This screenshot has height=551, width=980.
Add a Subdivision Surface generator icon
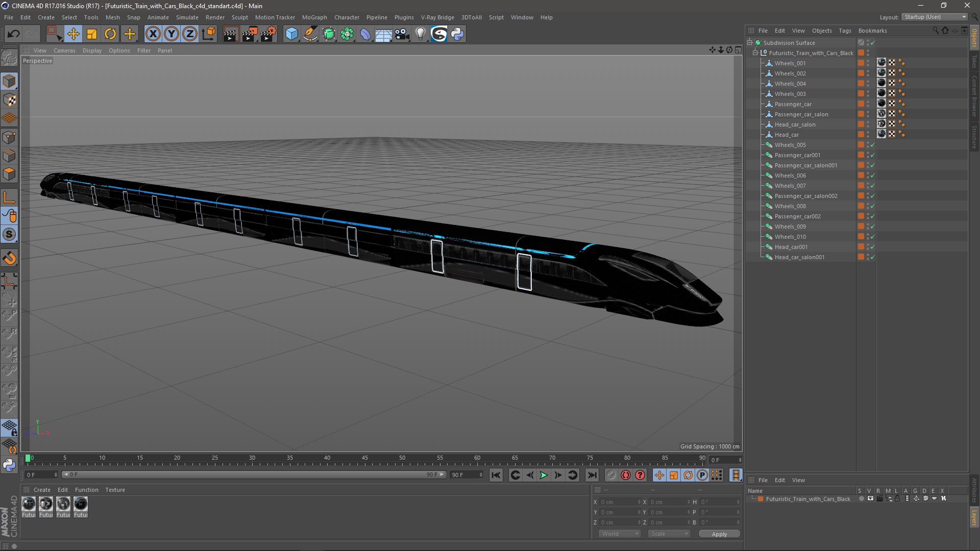(x=329, y=34)
